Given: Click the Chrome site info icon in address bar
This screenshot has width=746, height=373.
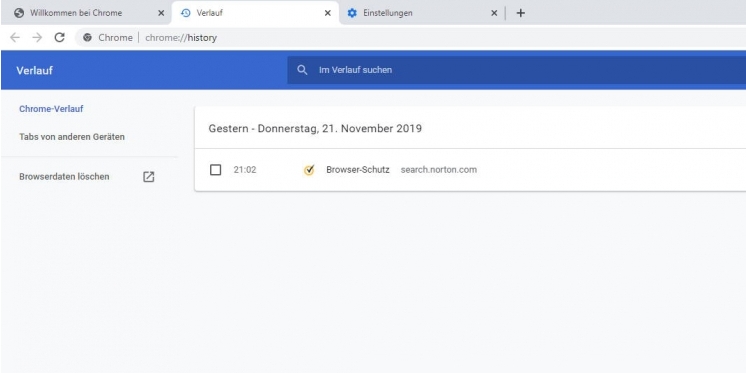Looking at the screenshot, I should coord(87,38).
